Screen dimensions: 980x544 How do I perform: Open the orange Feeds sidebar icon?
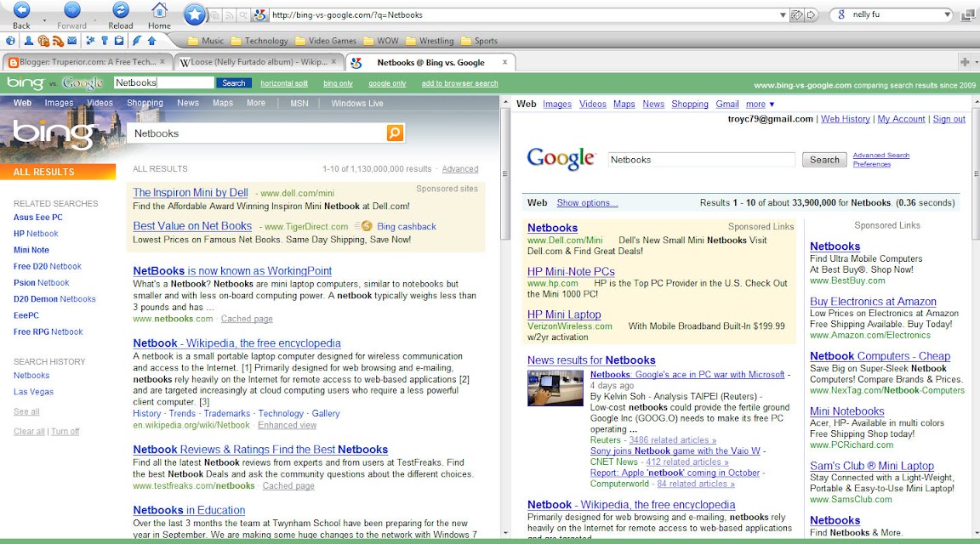[58, 41]
